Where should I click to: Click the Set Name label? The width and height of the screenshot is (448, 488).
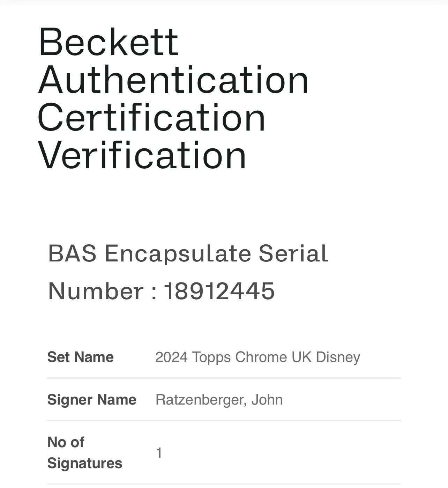(x=81, y=357)
